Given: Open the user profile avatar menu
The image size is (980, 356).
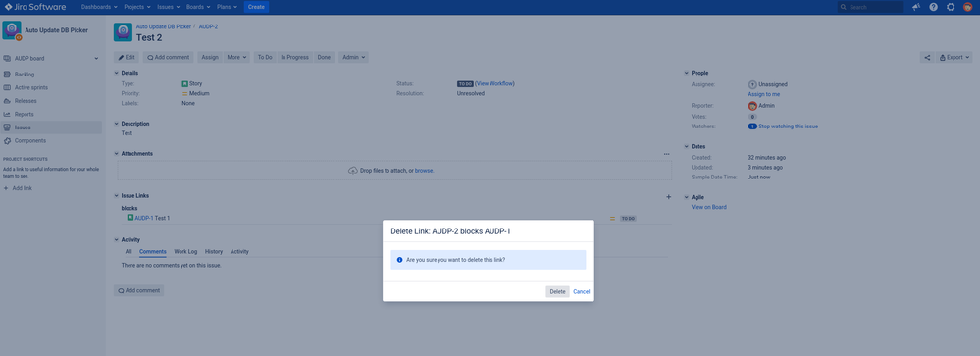Looking at the screenshot, I should pos(967,7).
